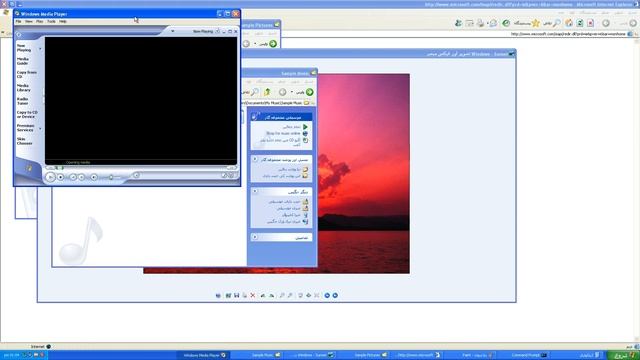
Task: Click Print icon in Internet Explorer toolbar
Action: [x=480, y=23]
